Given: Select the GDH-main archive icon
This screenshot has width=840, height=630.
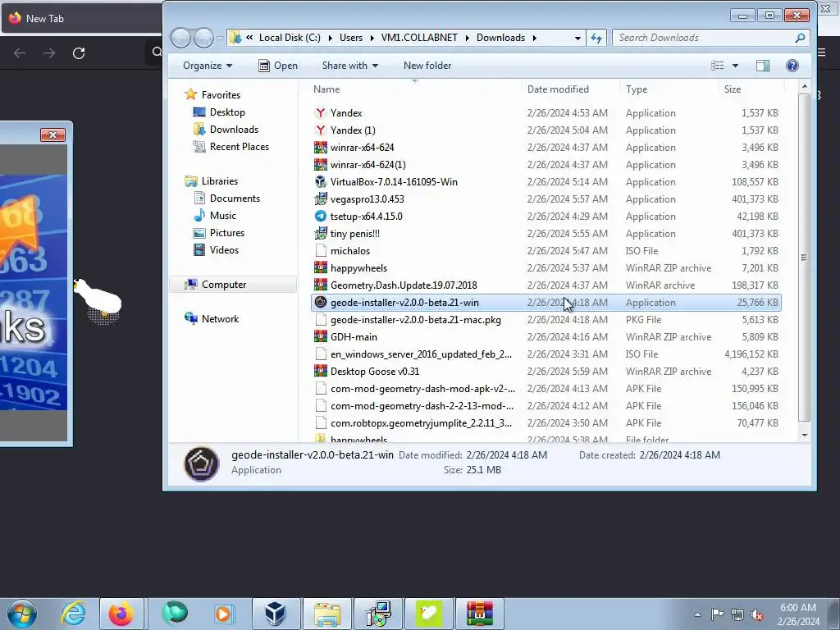Looking at the screenshot, I should 321,336.
